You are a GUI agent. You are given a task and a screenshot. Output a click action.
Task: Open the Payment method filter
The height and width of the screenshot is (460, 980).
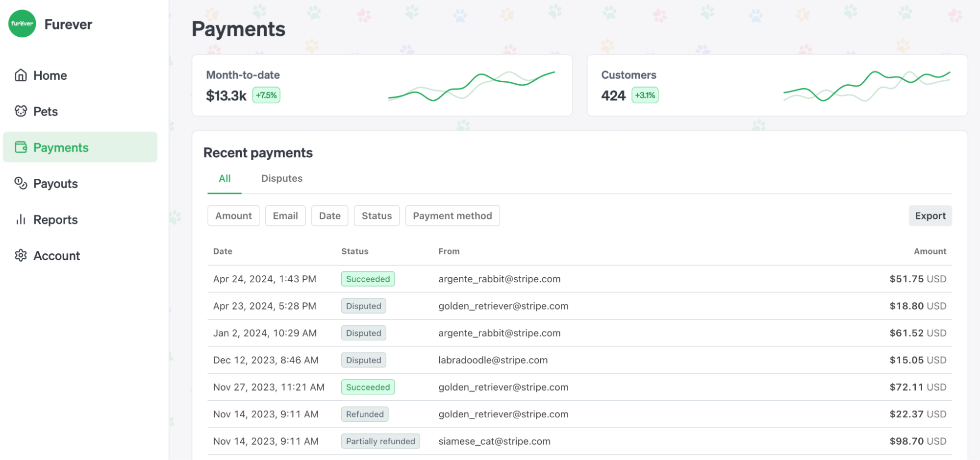click(452, 216)
